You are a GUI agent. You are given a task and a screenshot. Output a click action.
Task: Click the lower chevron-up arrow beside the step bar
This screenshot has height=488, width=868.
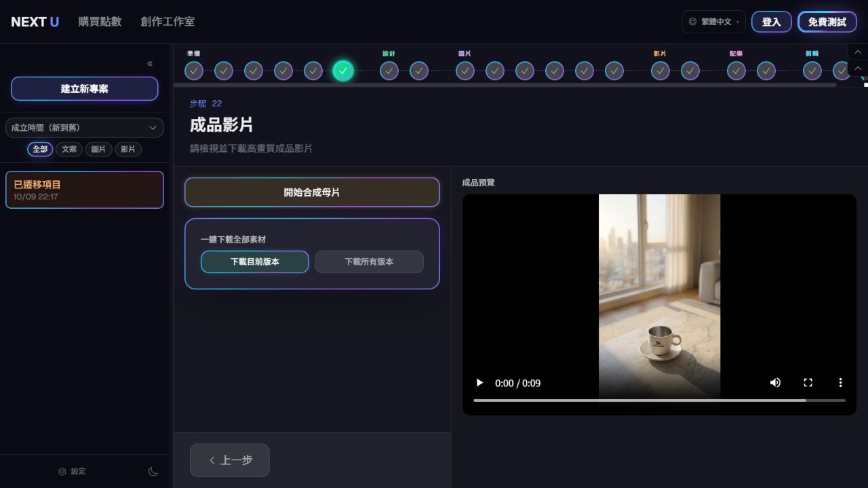tap(858, 68)
